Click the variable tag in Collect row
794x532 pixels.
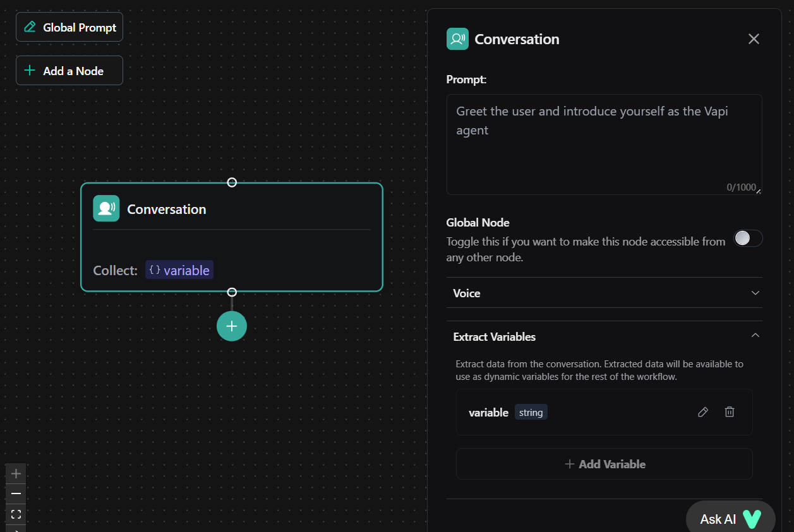click(x=179, y=270)
